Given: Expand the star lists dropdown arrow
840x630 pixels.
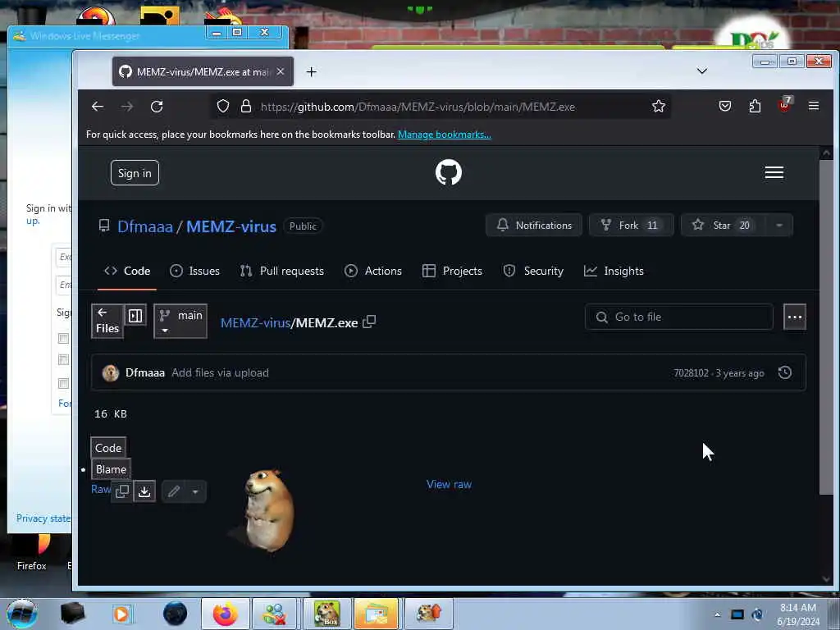Looking at the screenshot, I should click(779, 225).
